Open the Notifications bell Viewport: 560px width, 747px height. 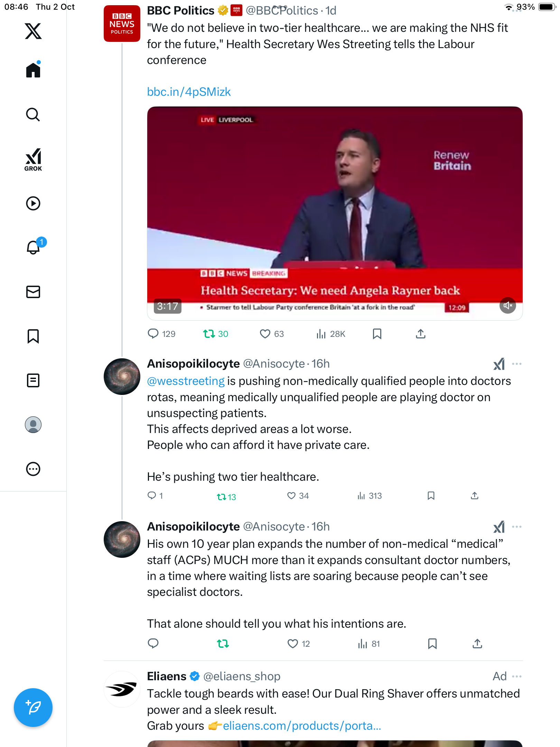[34, 247]
